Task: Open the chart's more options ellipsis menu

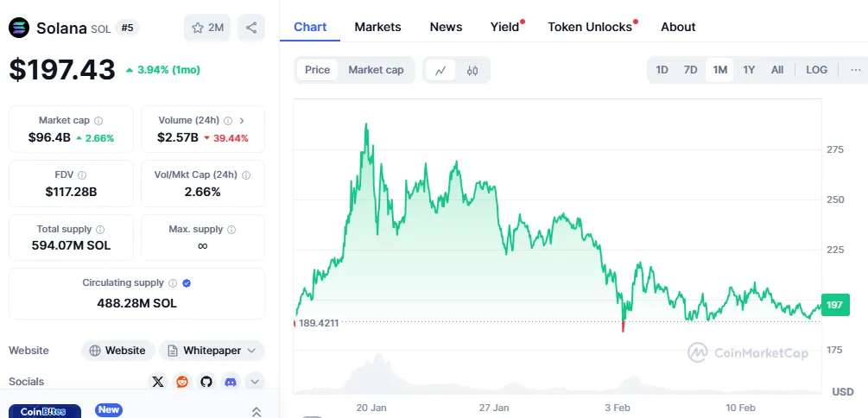Action: click(x=856, y=70)
